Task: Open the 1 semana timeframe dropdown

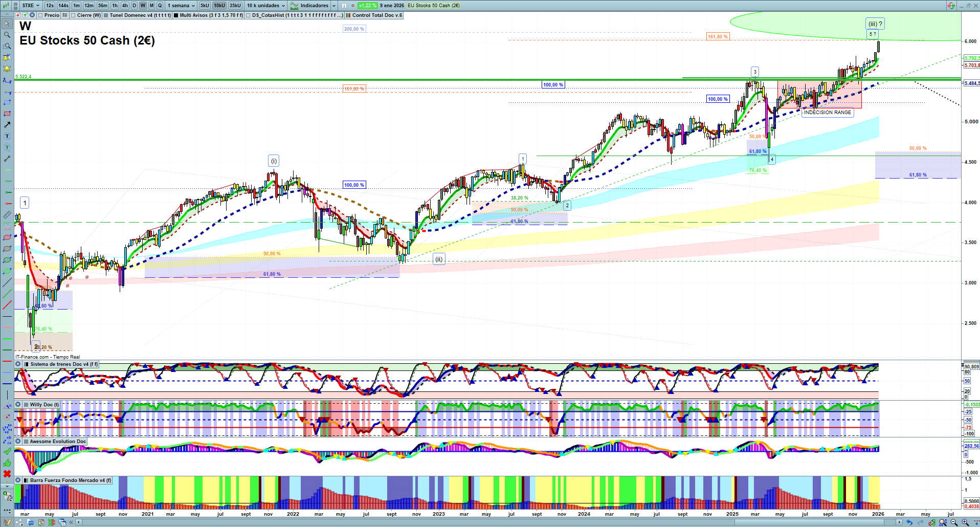Action: 181,6
